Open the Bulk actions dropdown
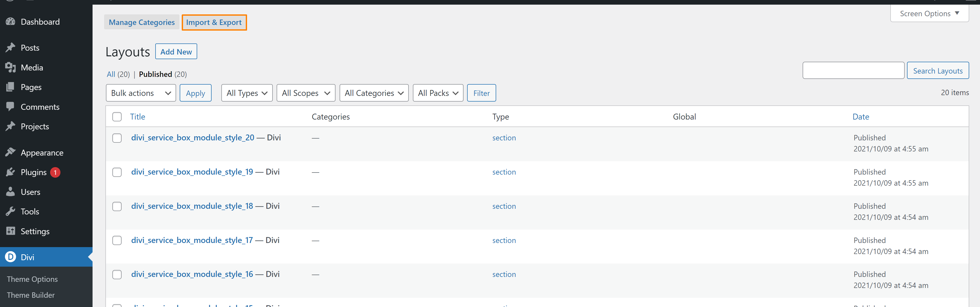Image resolution: width=980 pixels, height=307 pixels. click(x=140, y=93)
